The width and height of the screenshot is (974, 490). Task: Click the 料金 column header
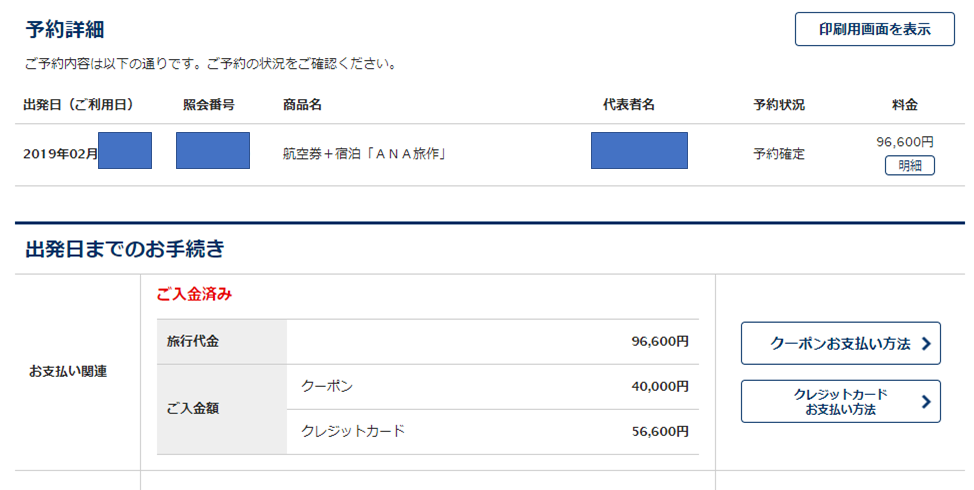(x=904, y=105)
